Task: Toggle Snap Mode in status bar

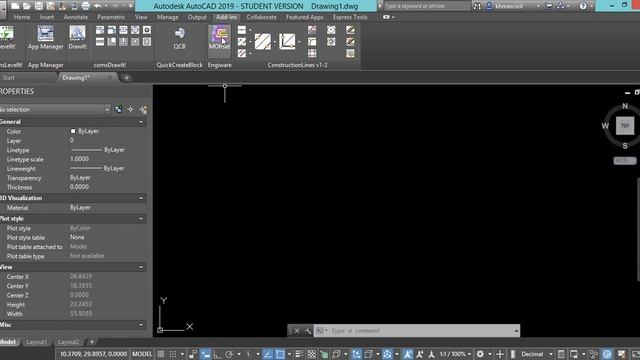Action: (x=173, y=354)
